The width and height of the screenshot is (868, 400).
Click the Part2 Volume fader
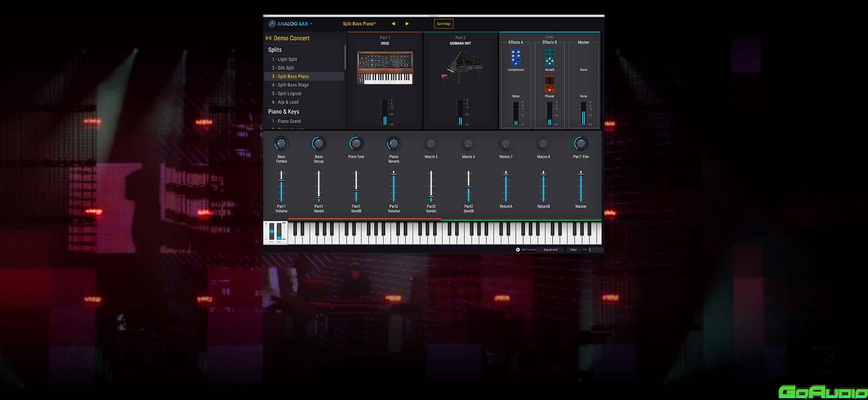(394, 186)
